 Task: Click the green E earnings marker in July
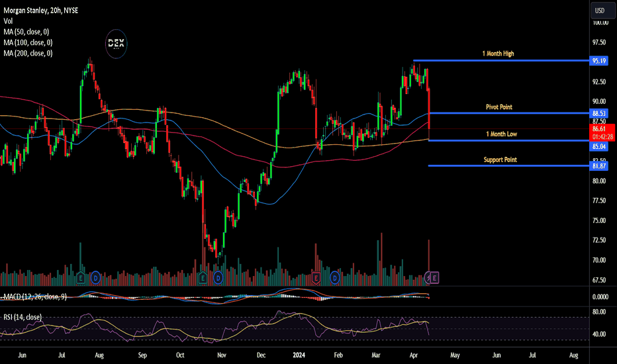tap(80, 278)
